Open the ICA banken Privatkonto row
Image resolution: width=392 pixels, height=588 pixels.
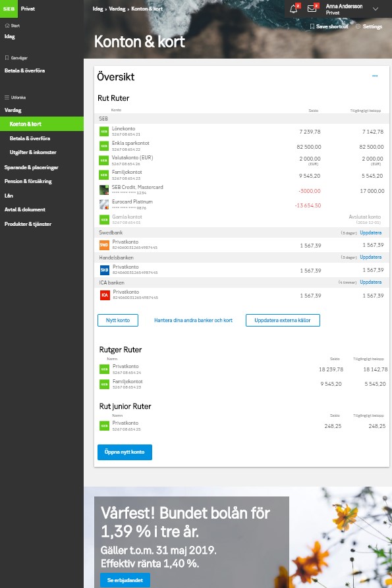tap(242, 295)
